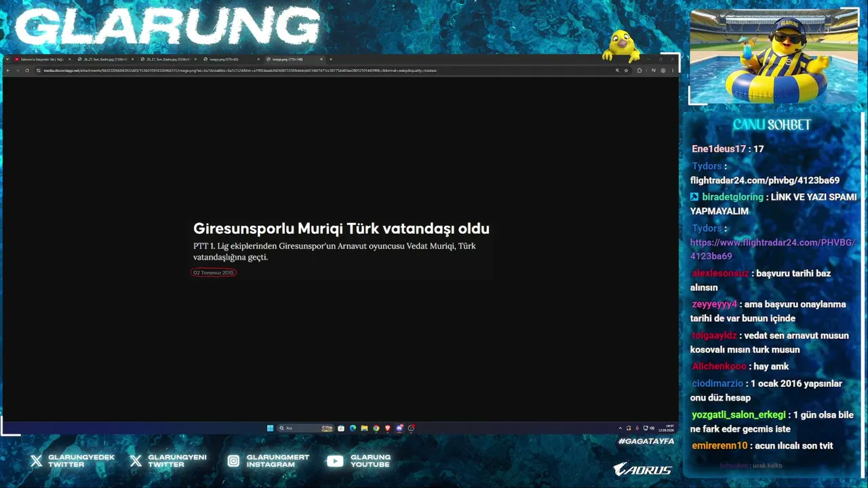
Task: Click chat username biradetgloring
Action: 732,197
